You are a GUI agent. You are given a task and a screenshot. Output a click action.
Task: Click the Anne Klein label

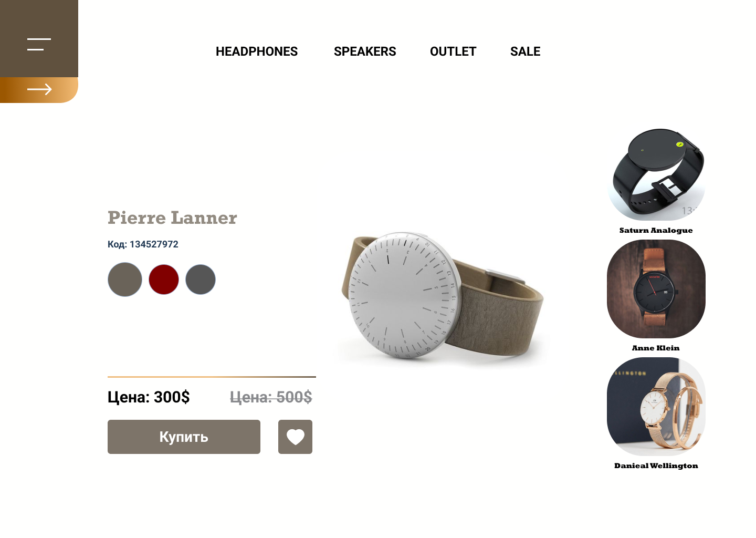(656, 348)
